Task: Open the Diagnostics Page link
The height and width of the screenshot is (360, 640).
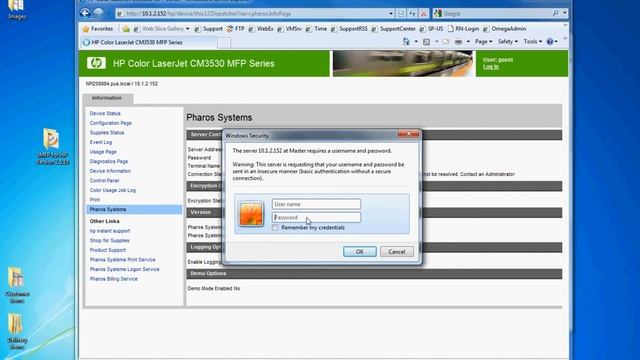Action: pyautogui.click(x=109, y=162)
